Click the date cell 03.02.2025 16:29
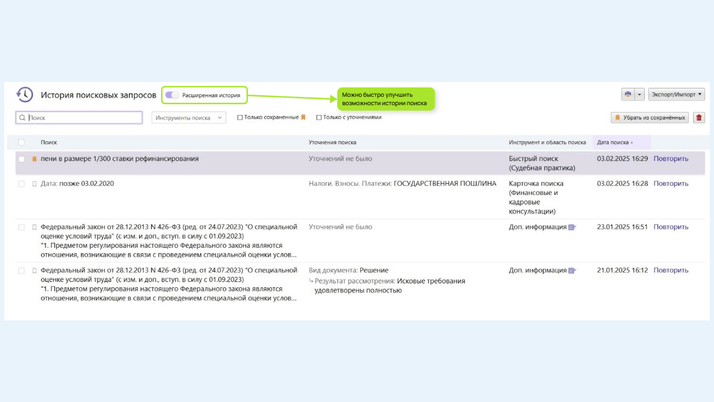The height and width of the screenshot is (402, 714). [622, 158]
